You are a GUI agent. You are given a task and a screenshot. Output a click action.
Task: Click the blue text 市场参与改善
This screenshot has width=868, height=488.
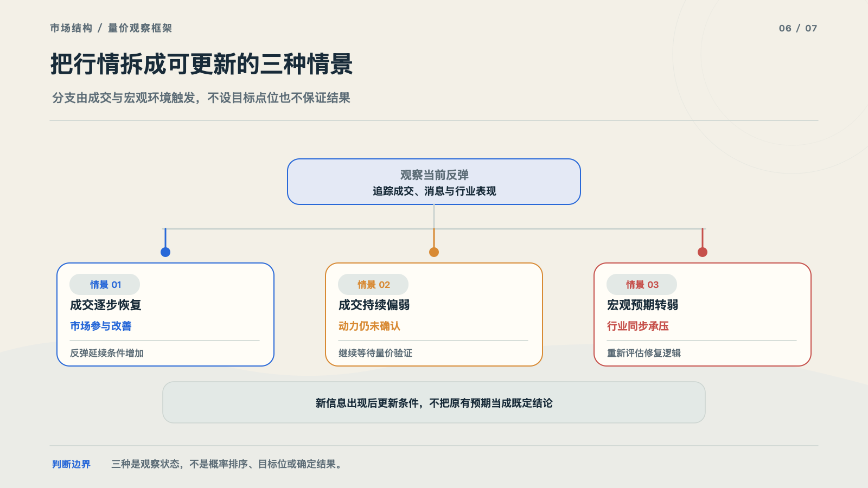pos(101,326)
